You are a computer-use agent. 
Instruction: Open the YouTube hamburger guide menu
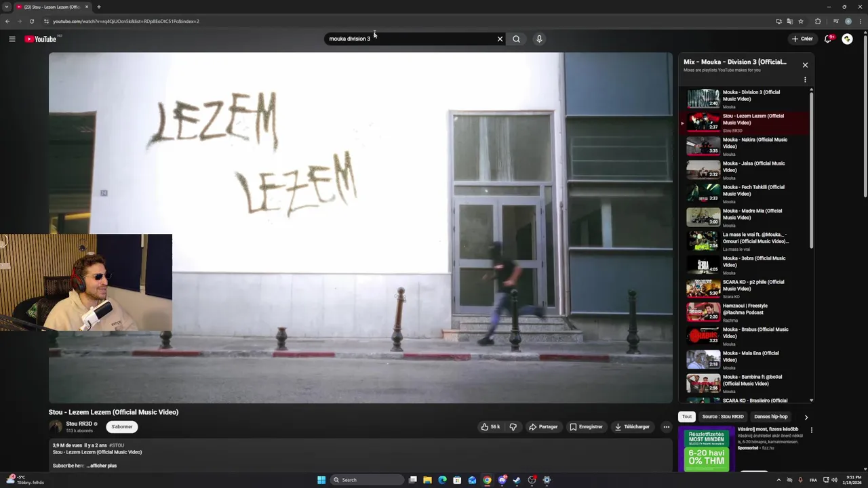tap(12, 39)
